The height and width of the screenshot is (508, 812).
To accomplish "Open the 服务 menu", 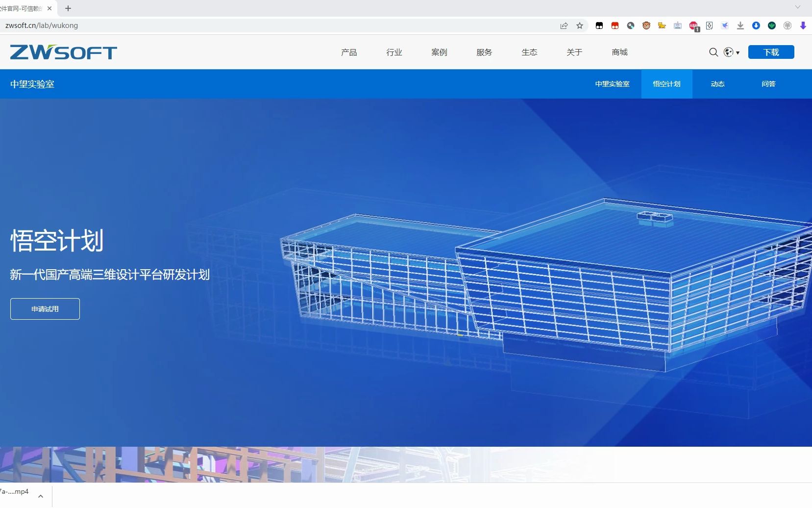I will coord(484,52).
